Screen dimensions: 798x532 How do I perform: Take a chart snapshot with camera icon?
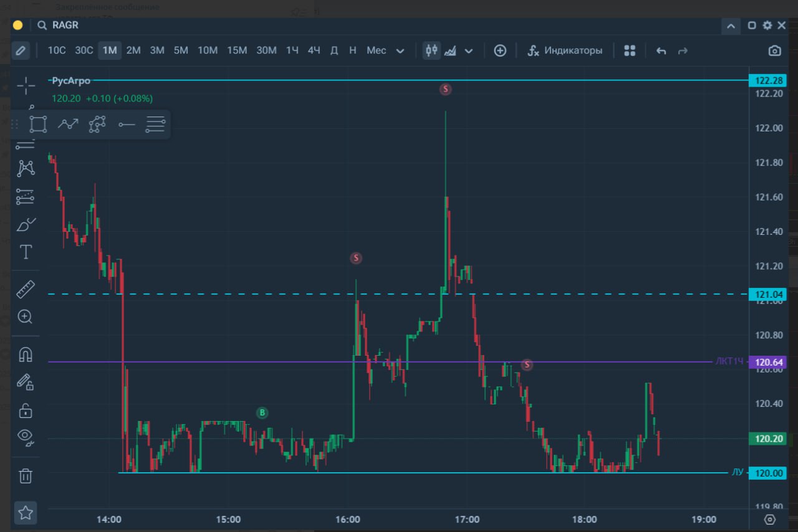774,50
